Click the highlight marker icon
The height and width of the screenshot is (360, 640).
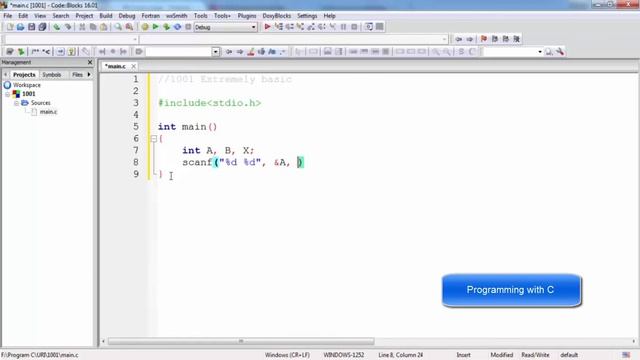pos(251,52)
